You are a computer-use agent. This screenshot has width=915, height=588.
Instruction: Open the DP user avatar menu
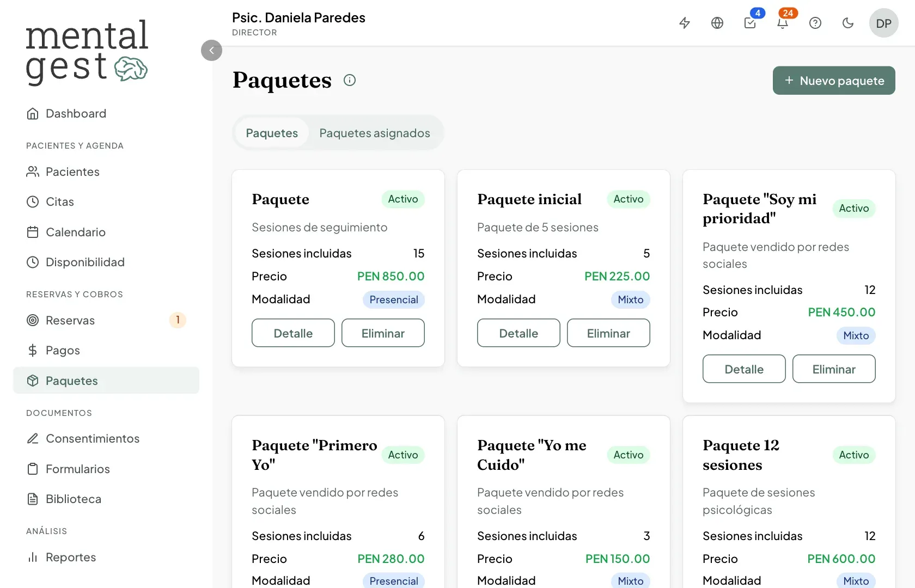884,23
